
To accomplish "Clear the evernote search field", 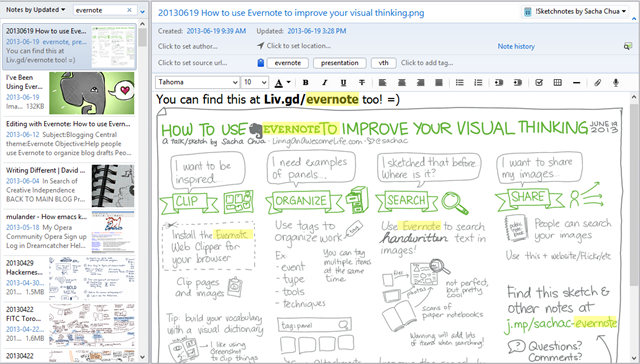I will (129, 10).
